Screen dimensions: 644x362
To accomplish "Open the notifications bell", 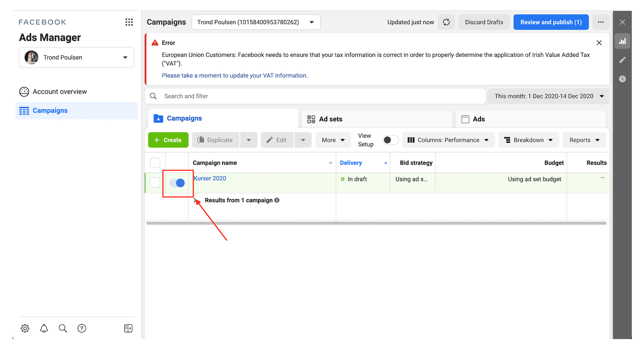I will (44, 328).
